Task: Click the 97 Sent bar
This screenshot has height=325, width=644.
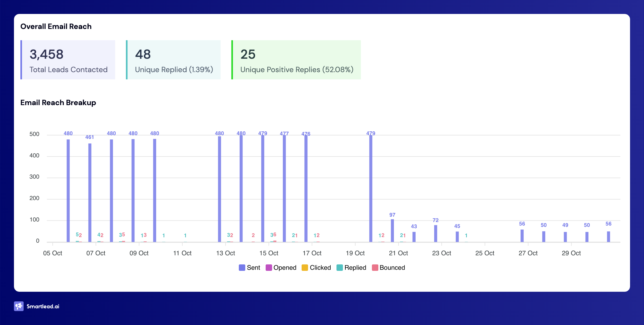Action: [392, 231]
